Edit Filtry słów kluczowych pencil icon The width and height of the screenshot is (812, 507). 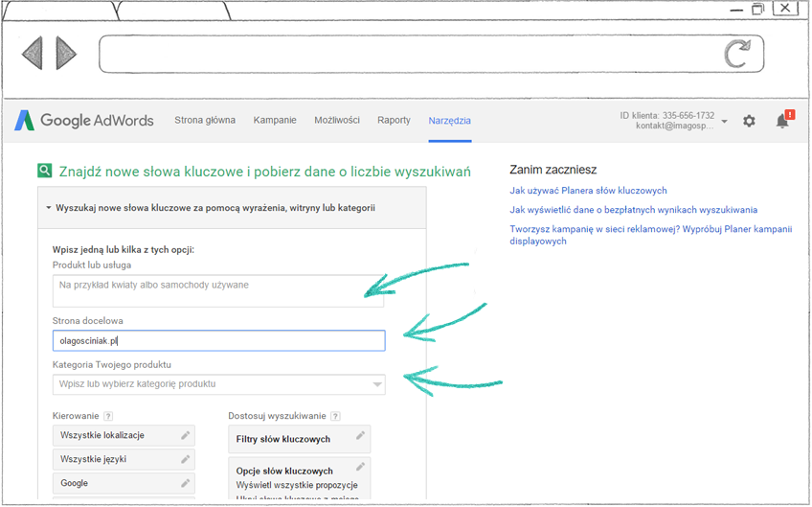click(x=360, y=435)
